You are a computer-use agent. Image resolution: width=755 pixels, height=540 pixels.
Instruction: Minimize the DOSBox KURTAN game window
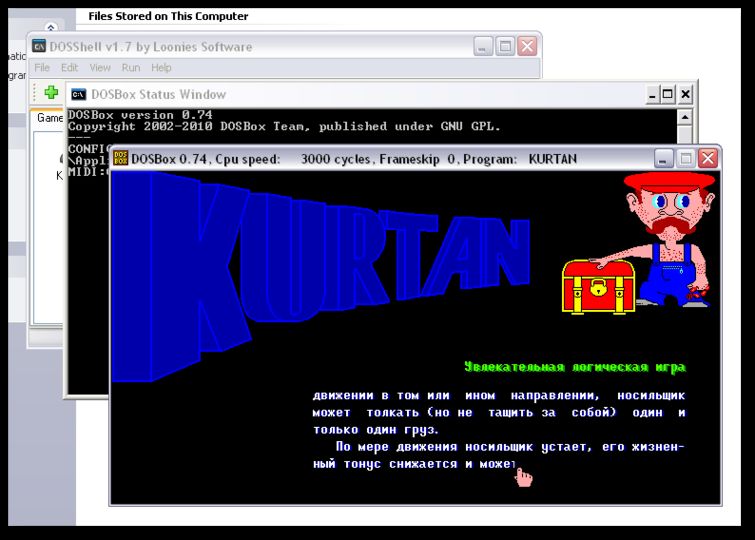[663, 158]
